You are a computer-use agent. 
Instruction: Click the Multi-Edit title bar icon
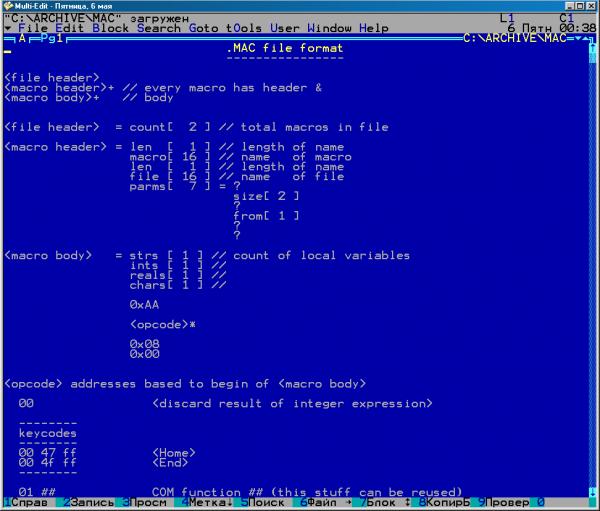pyautogui.click(x=8, y=6)
